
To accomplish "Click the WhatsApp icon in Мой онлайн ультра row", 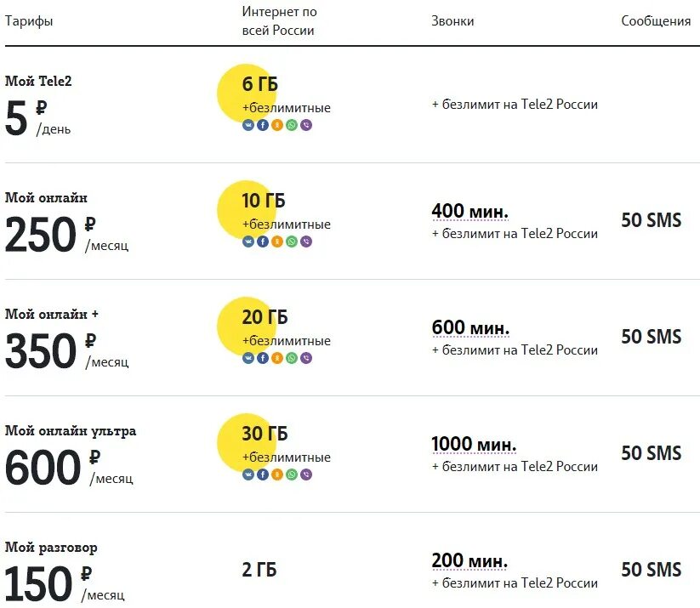I will (292, 474).
